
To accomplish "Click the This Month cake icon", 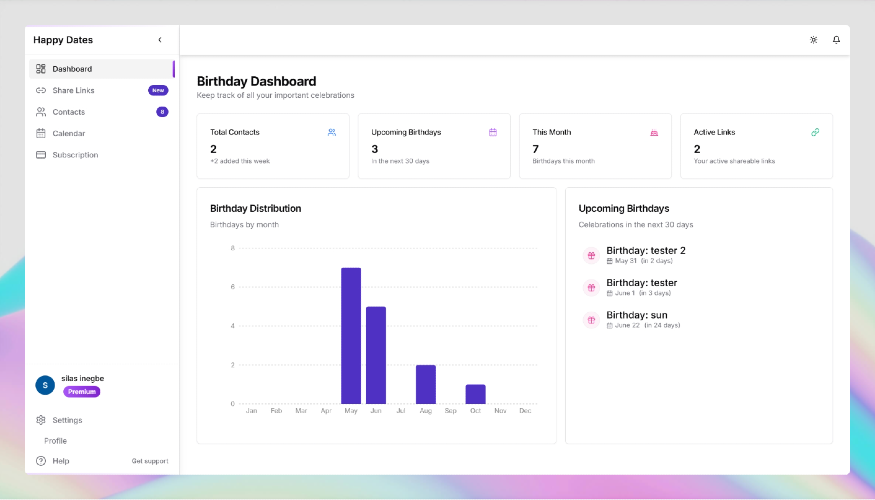I will [654, 132].
